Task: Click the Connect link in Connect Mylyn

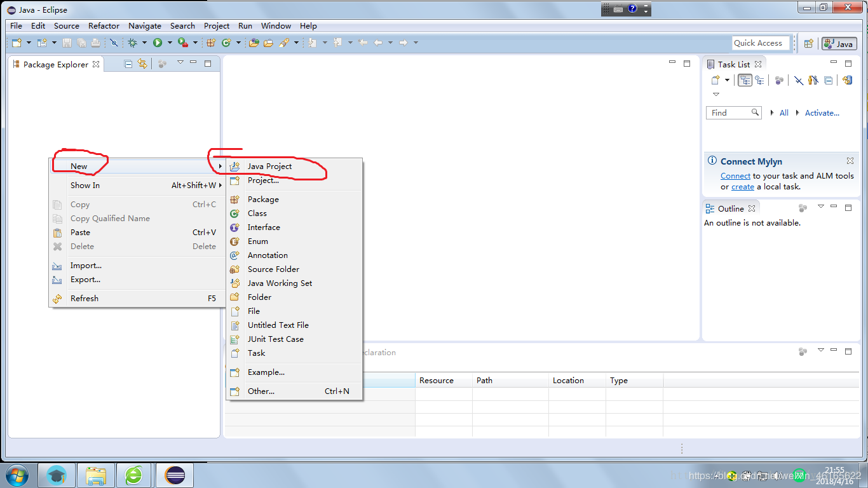Action: (735, 175)
